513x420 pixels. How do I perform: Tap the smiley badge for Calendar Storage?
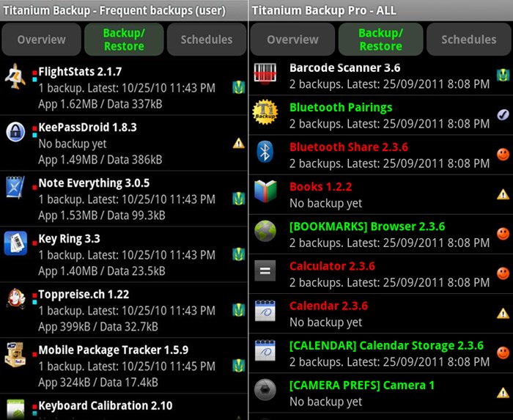[x=503, y=353]
